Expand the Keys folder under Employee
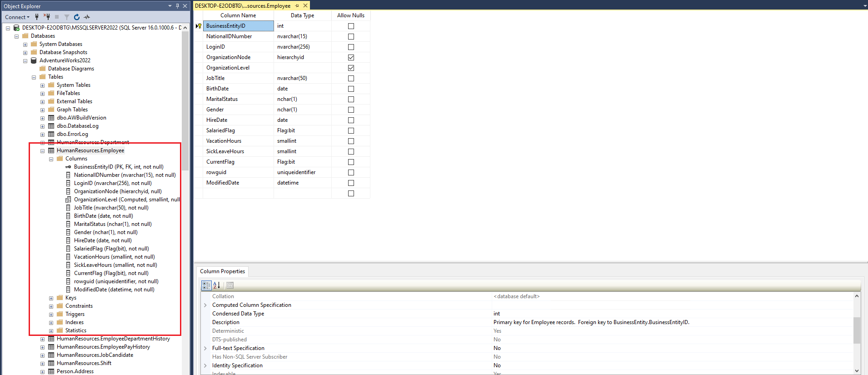This screenshot has height=375, width=868. [x=51, y=298]
